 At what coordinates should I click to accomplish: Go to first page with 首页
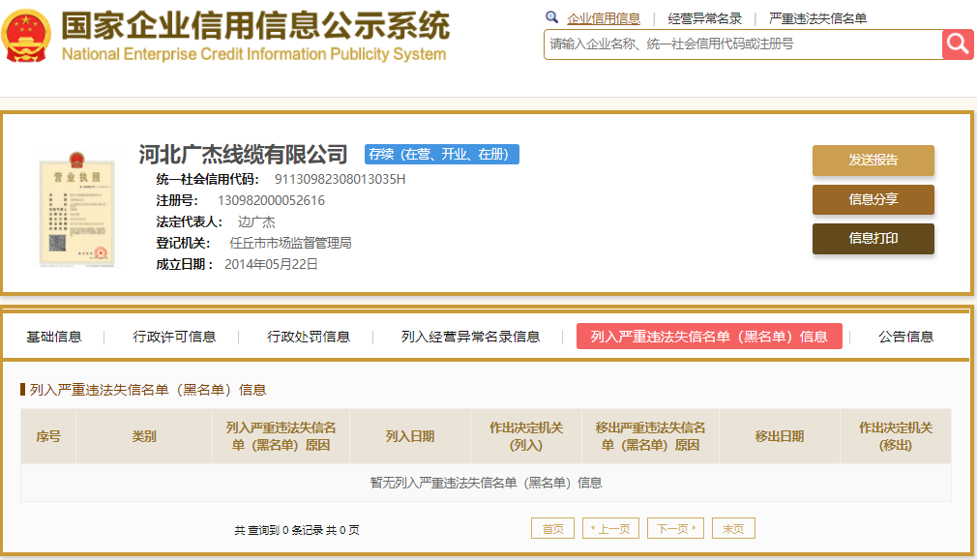[552, 528]
